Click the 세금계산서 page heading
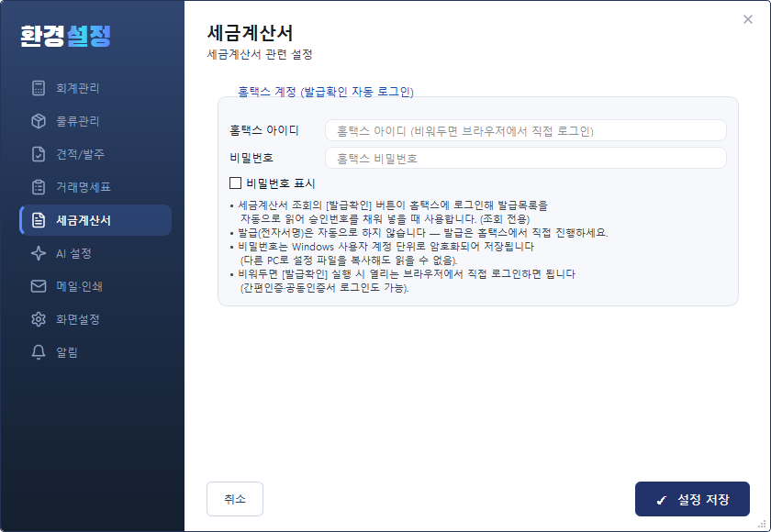Viewport: 771px width, 532px height. (251, 33)
